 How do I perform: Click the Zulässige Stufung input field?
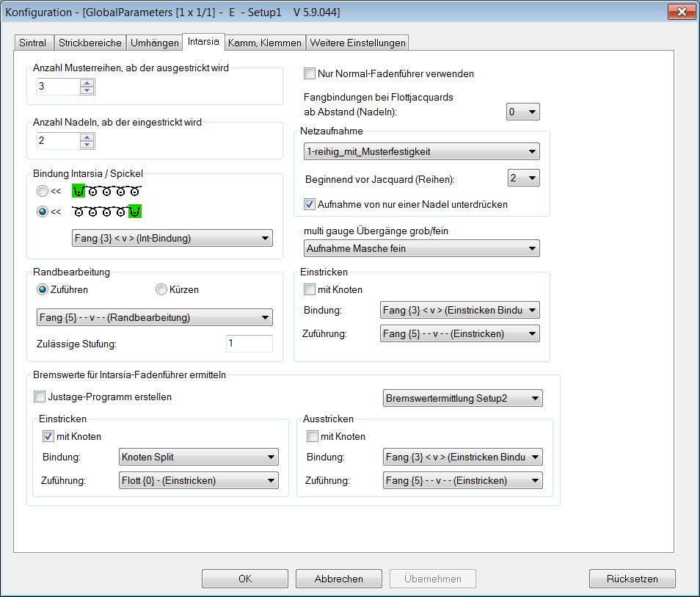(x=249, y=343)
